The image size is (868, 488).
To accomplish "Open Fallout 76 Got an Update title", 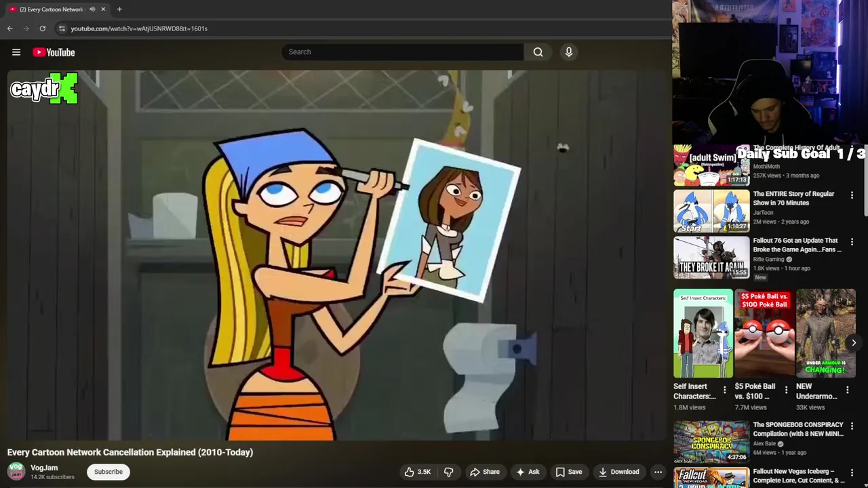I will (x=797, y=245).
